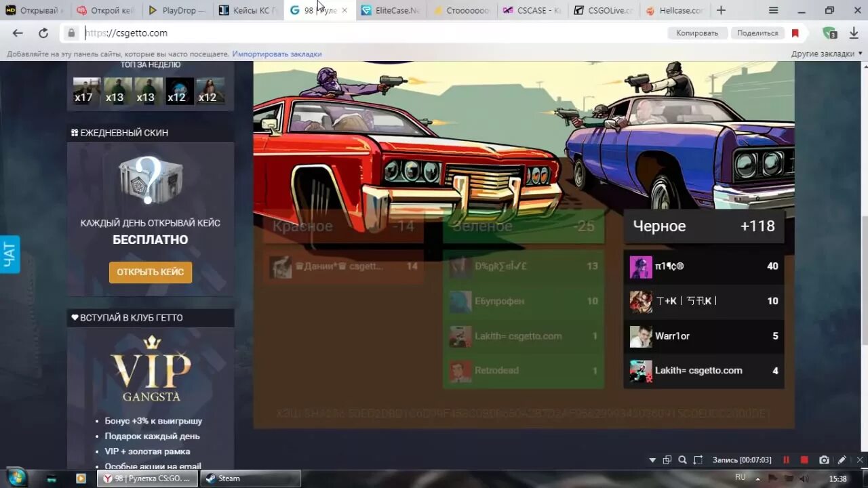Click the Подарок каждый день VIP bullet
Viewport: 868px width, 488px height.
[x=152, y=436]
